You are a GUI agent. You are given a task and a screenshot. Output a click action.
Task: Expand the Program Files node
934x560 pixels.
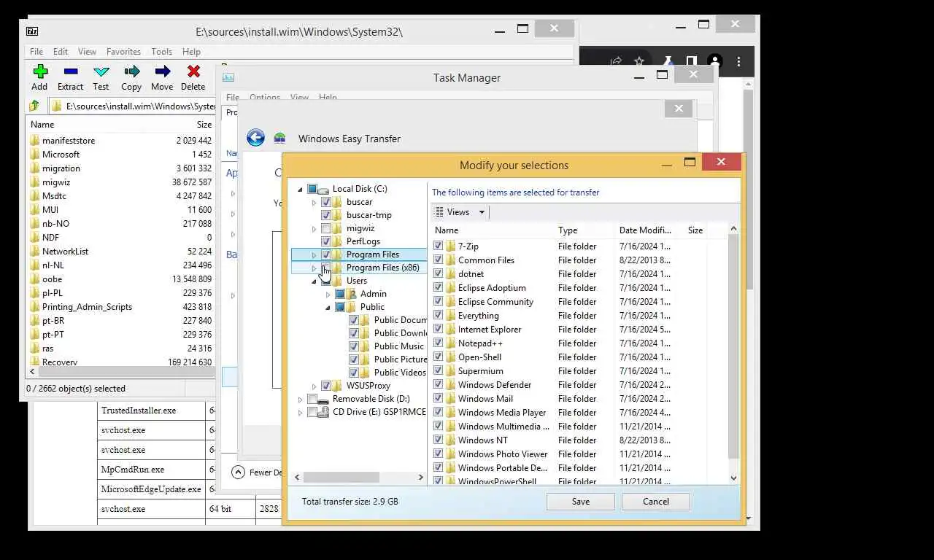314,254
